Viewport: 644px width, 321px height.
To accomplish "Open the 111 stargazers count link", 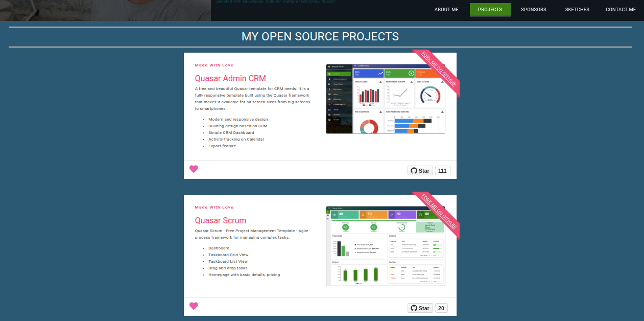I will point(442,171).
